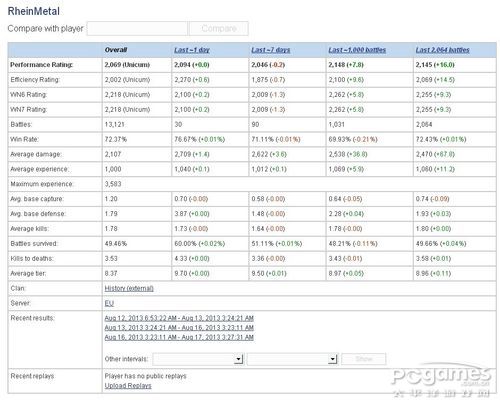
Task: Select the overall Battles value '13,121'
Action: click(114, 124)
